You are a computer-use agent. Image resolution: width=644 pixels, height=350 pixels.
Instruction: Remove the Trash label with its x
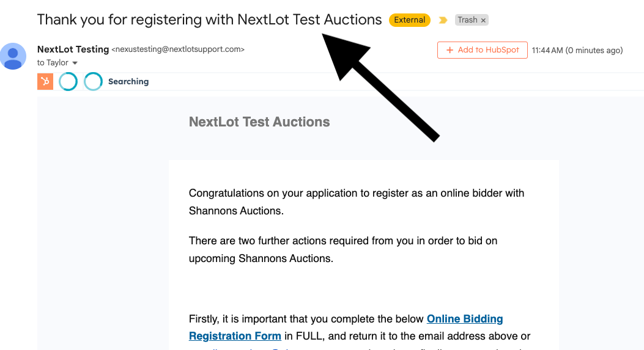click(483, 20)
